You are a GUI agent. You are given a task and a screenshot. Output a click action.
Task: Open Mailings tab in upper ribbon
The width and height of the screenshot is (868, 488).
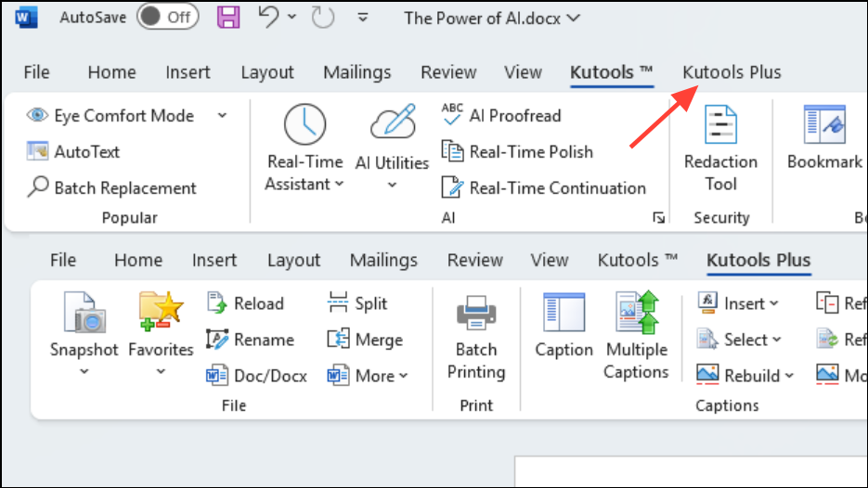tap(357, 72)
